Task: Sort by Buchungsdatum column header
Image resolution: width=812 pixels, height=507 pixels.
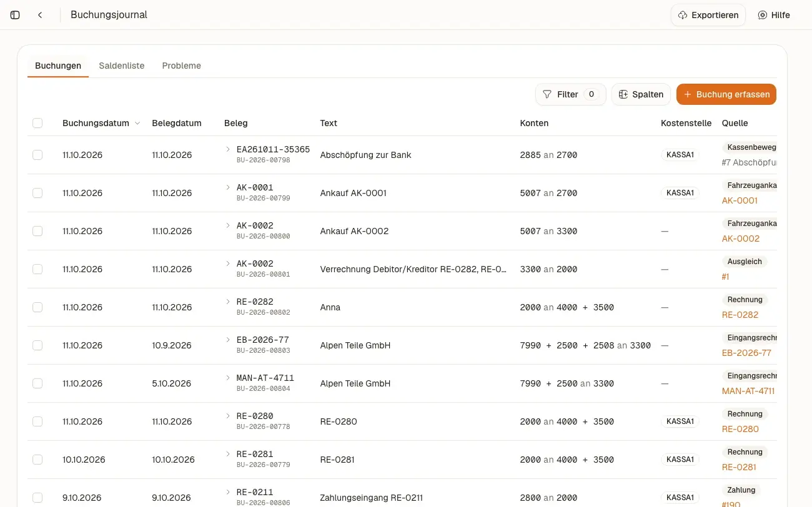Action: click(101, 123)
